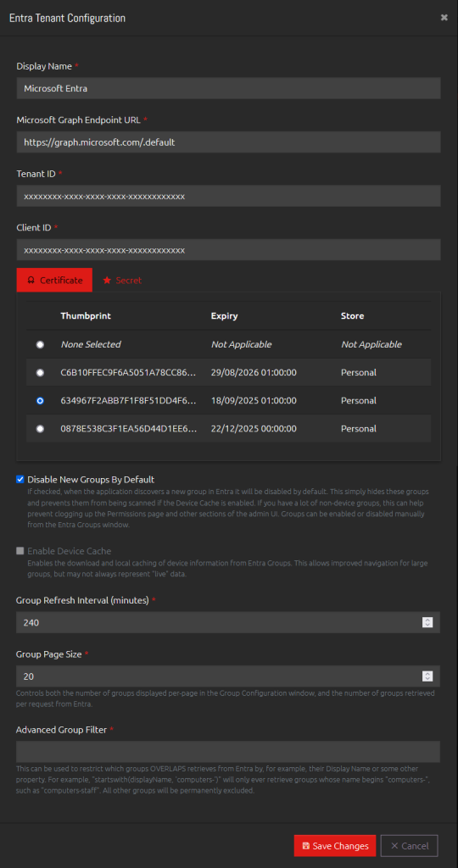Screen dimensions: 458x868
Task: Click the Microsoft Graph Endpoint URL field
Action: [x=229, y=142]
